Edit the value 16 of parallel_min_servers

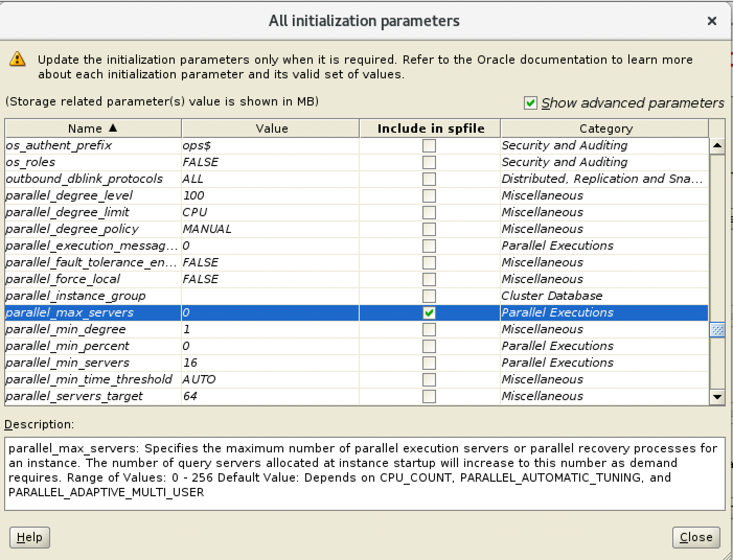pyautogui.click(x=270, y=363)
